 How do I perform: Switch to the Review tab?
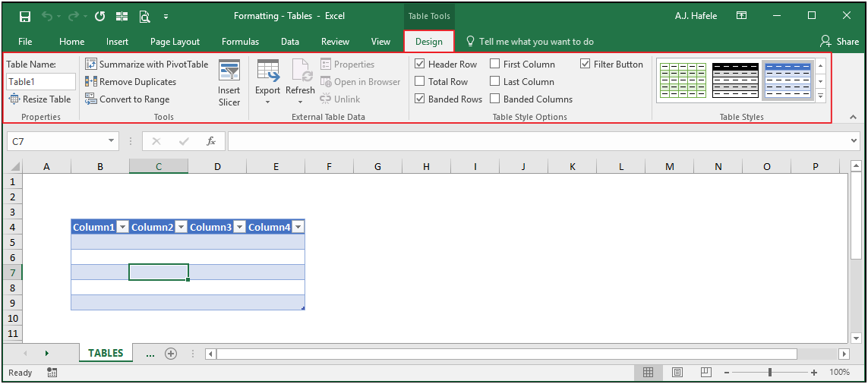click(336, 42)
